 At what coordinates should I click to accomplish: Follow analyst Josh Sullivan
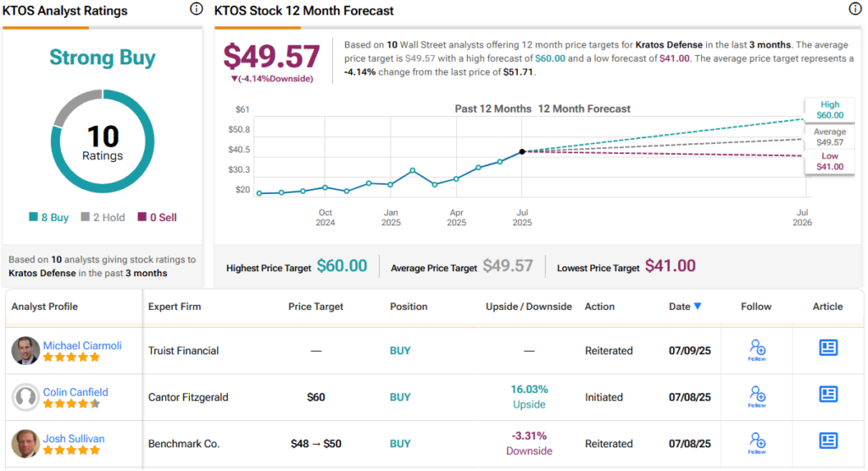757,443
